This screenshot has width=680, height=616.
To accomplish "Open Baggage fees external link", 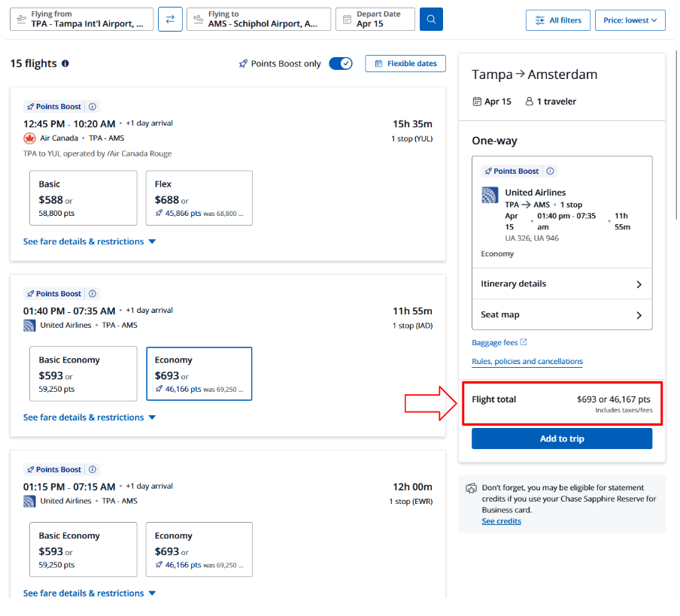I will 499,343.
